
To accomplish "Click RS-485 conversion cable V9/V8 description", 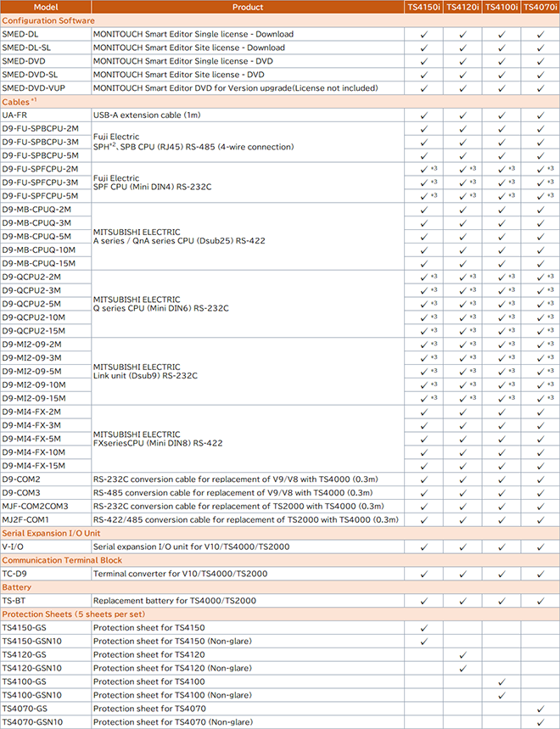I will click(x=232, y=492).
